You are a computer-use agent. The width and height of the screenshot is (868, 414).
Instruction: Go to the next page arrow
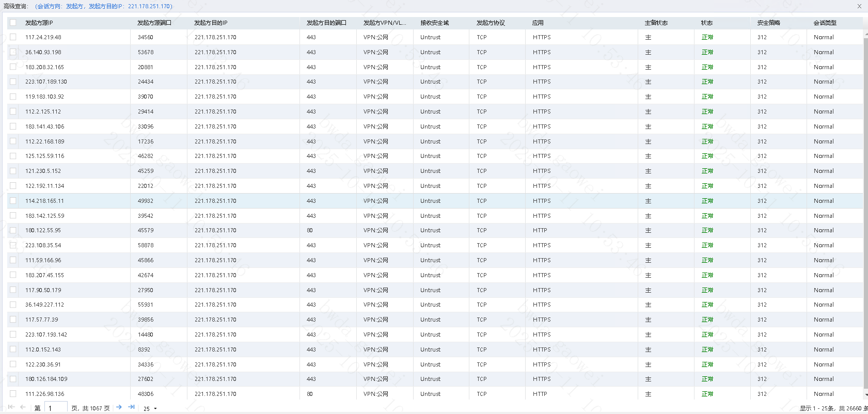click(x=119, y=407)
